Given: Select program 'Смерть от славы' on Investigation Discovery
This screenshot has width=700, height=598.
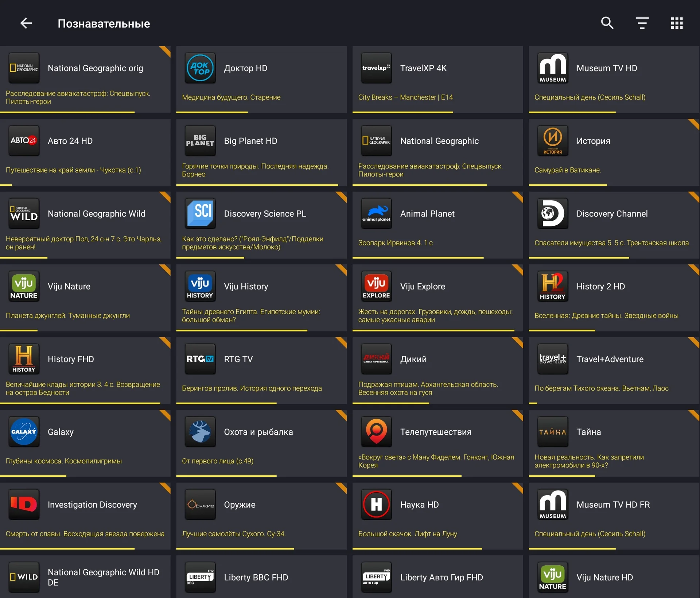Looking at the screenshot, I should pos(85,534).
